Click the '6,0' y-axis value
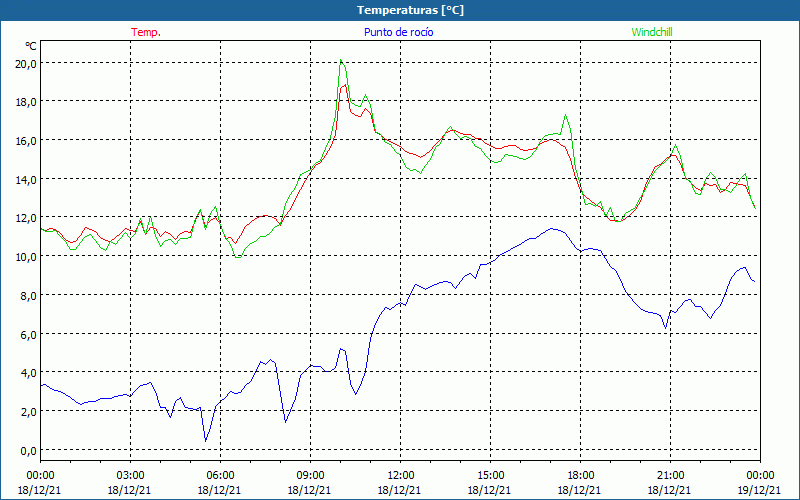 (x=29, y=334)
